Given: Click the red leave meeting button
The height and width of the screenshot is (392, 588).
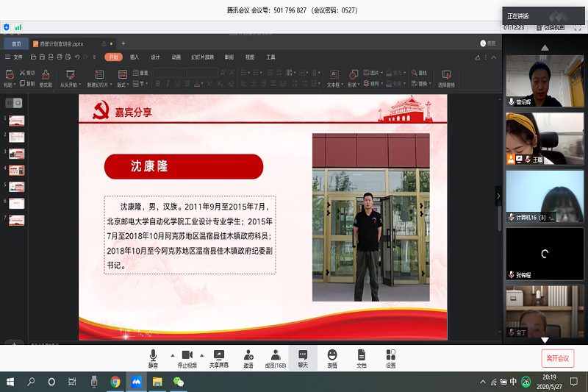Looking at the screenshot, I should (557, 358).
